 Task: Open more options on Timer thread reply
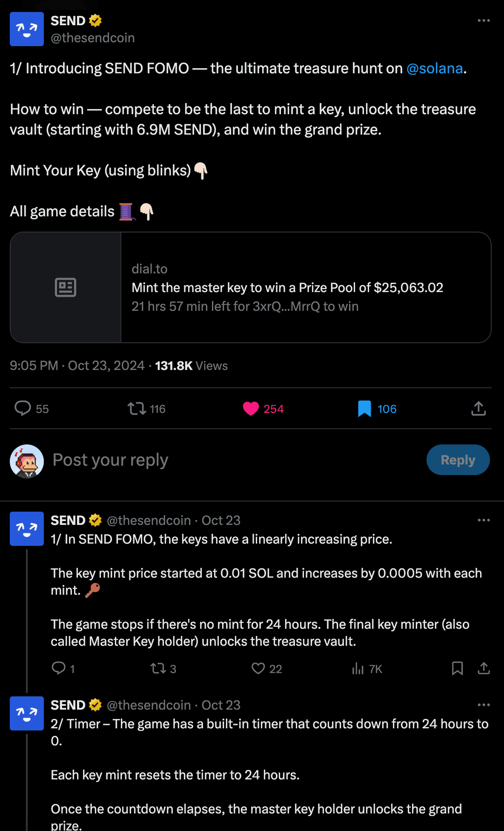[483, 705]
